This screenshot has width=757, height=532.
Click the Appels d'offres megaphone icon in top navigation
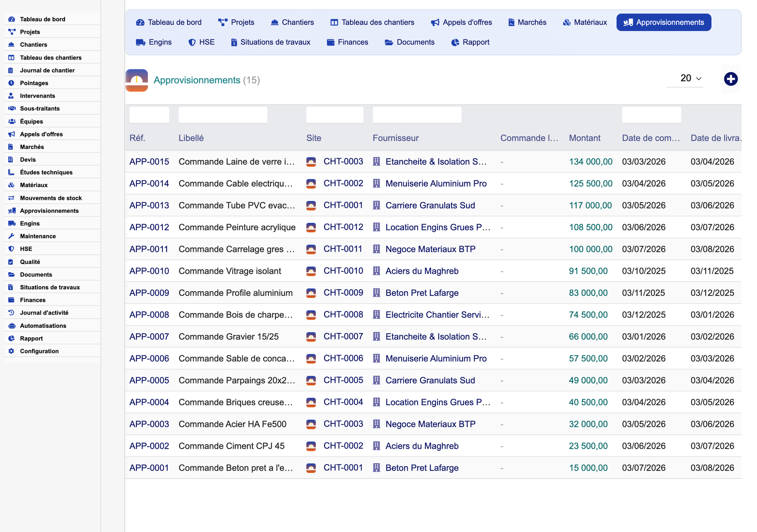pos(435,23)
